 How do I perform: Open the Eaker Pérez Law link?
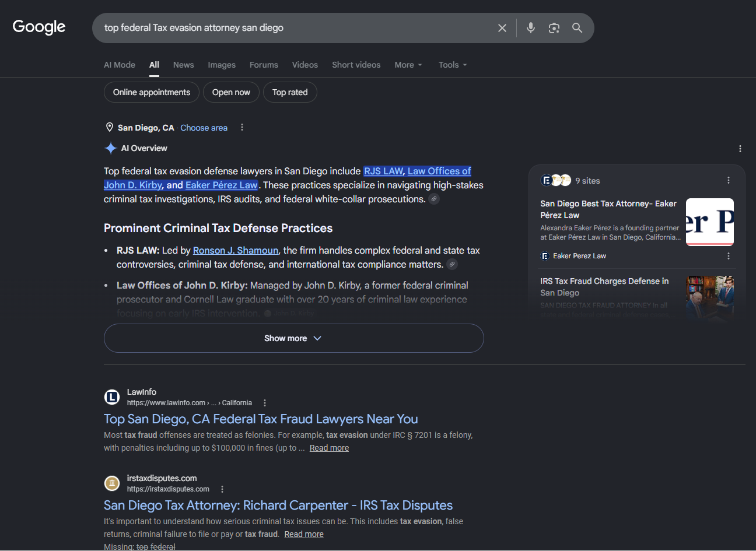point(221,185)
